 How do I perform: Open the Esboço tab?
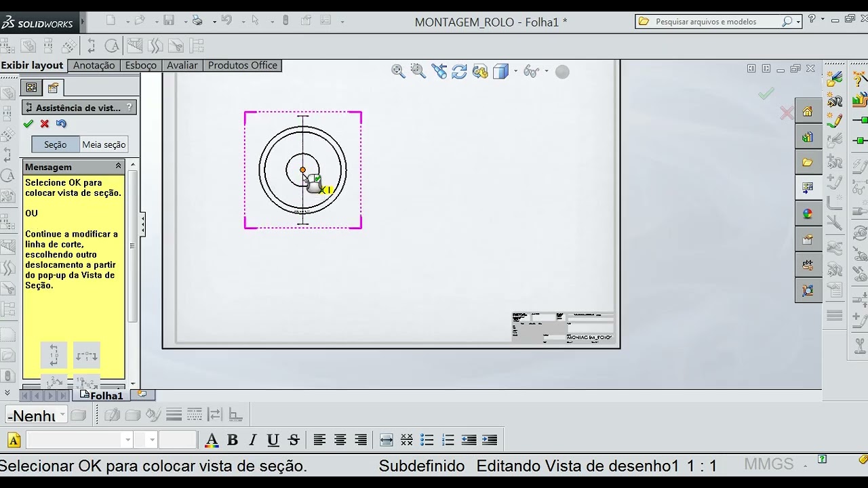(x=141, y=65)
